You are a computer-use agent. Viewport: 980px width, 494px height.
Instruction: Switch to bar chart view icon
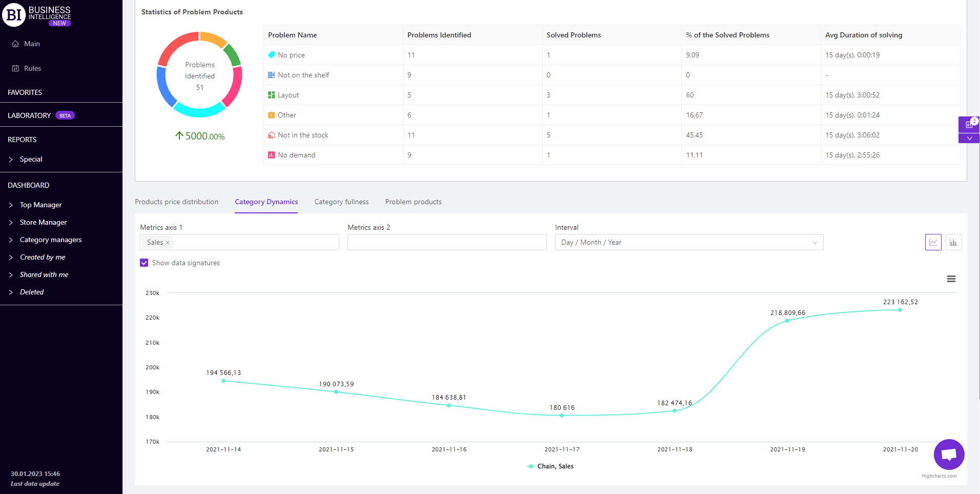pyautogui.click(x=953, y=242)
